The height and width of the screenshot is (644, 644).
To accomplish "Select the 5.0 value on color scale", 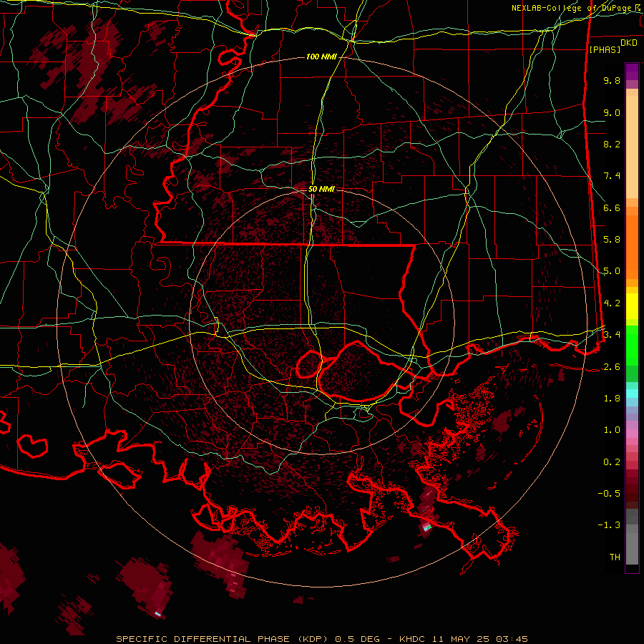I will [x=612, y=271].
